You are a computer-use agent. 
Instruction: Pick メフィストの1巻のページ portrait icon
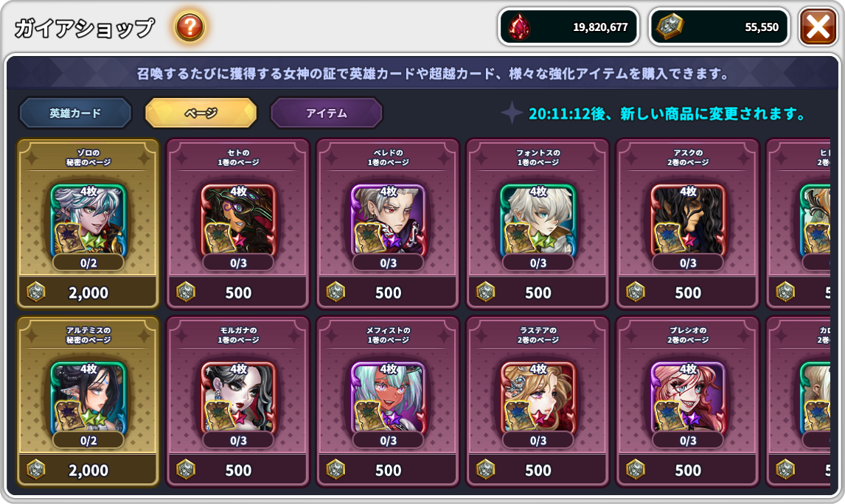click(388, 398)
